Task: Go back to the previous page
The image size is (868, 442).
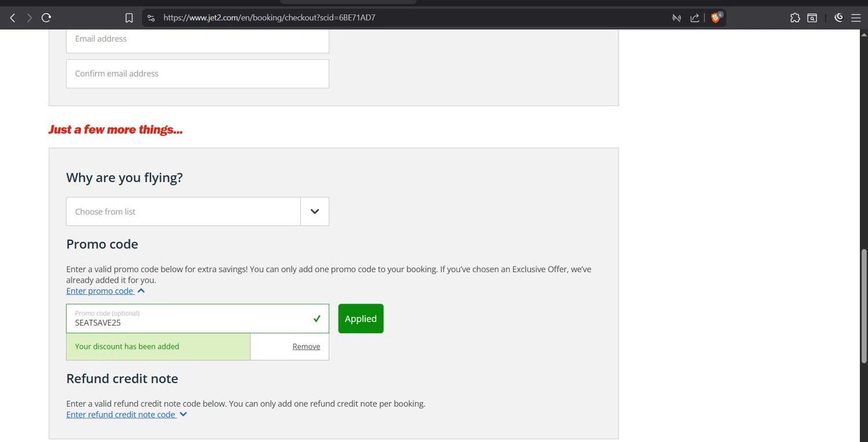Action: (13, 18)
